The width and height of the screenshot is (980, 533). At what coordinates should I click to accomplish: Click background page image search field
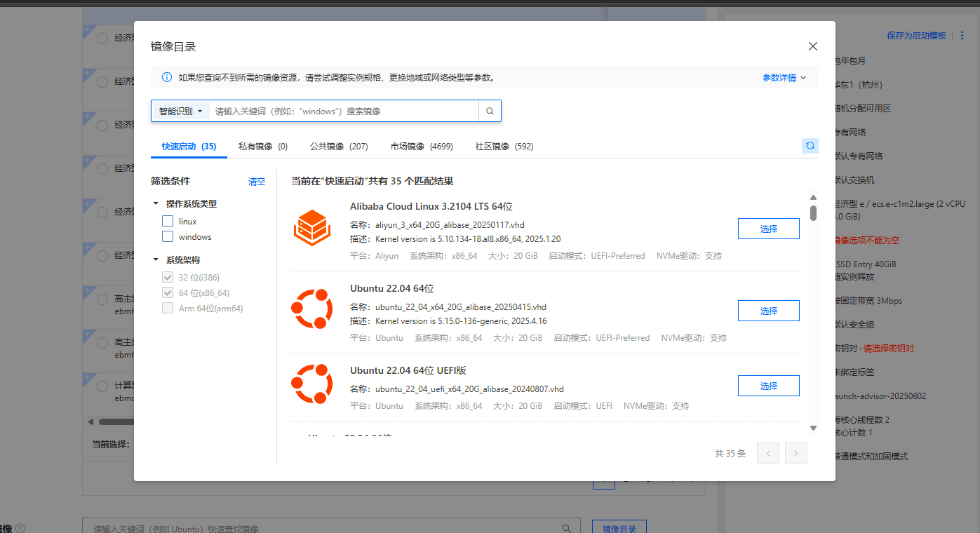331,527
